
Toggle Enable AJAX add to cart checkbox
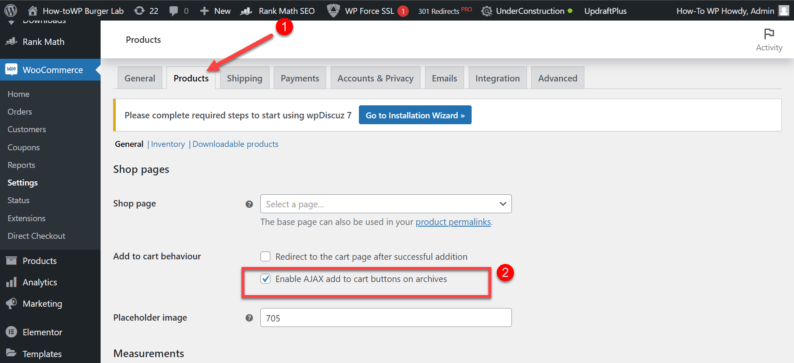[265, 279]
